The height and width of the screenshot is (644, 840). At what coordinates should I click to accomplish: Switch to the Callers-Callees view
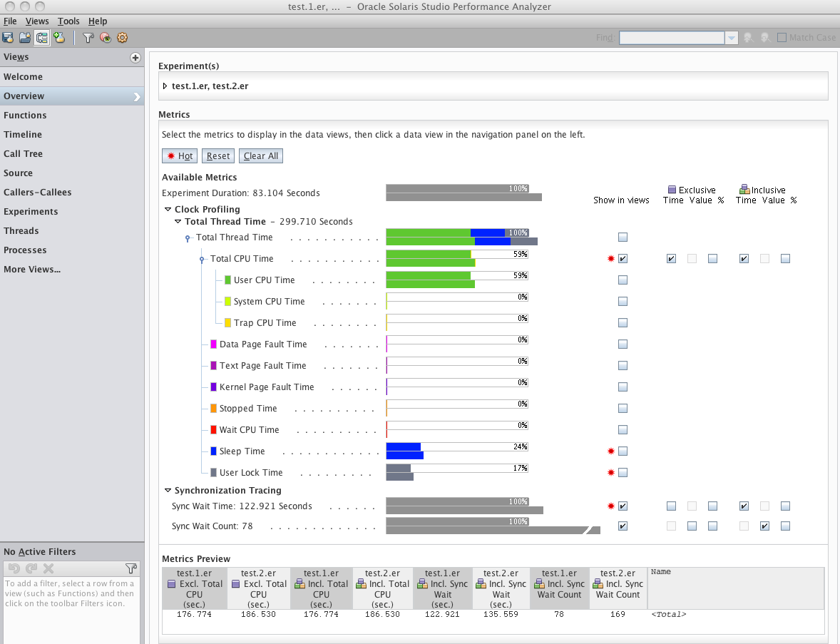coord(72,193)
